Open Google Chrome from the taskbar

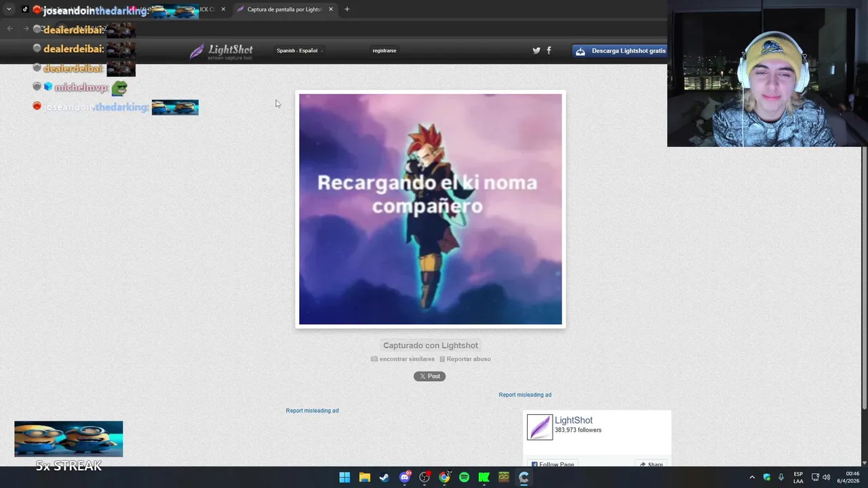point(444,477)
